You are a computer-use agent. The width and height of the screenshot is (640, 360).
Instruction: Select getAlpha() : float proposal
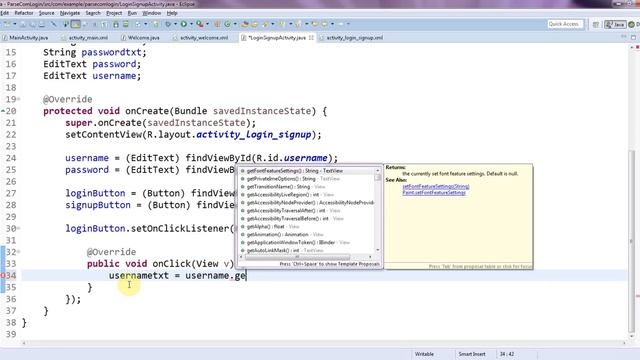[x=307, y=227]
